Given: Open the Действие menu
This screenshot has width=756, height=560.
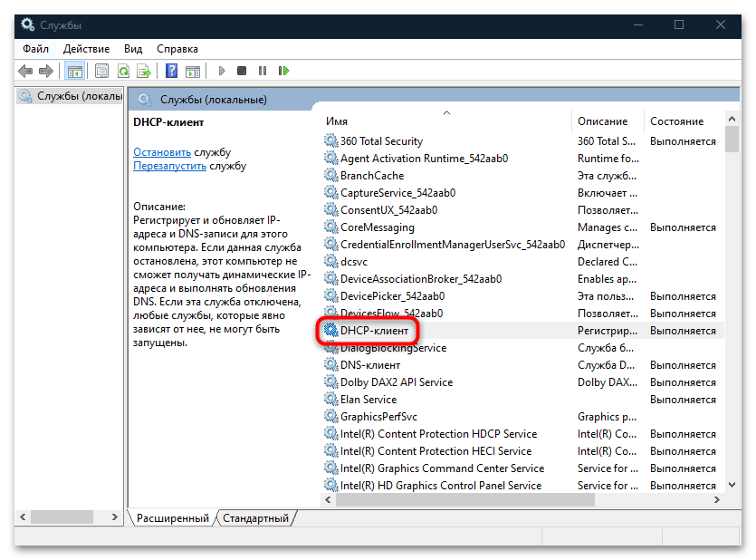Looking at the screenshot, I should coord(88,49).
